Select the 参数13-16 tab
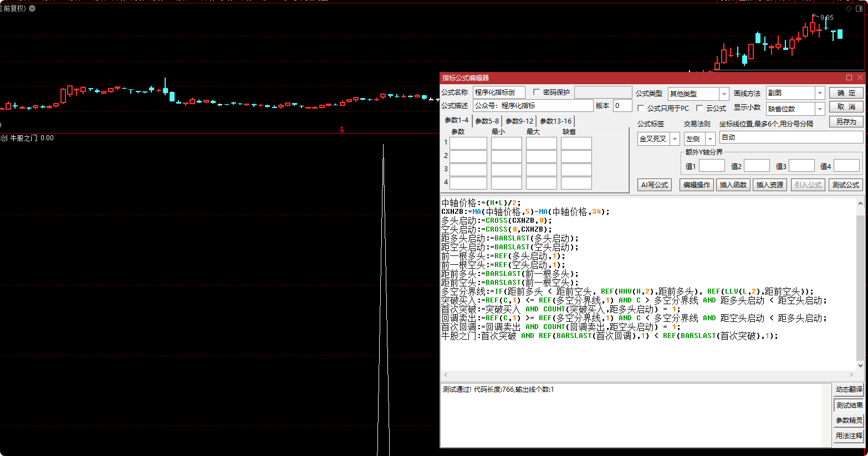Image resolution: width=868 pixels, height=456 pixels. coord(555,121)
